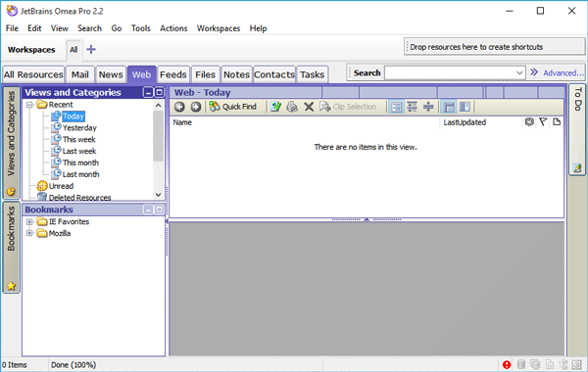Viewport: 588px width, 372px height.
Task: Switch to the Mail tab
Action: (x=80, y=74)
